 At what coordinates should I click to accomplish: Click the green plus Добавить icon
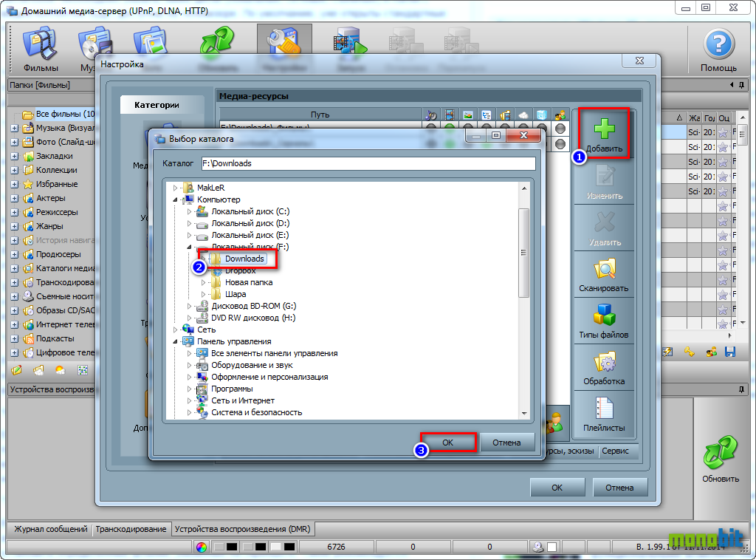click(604, 129)
